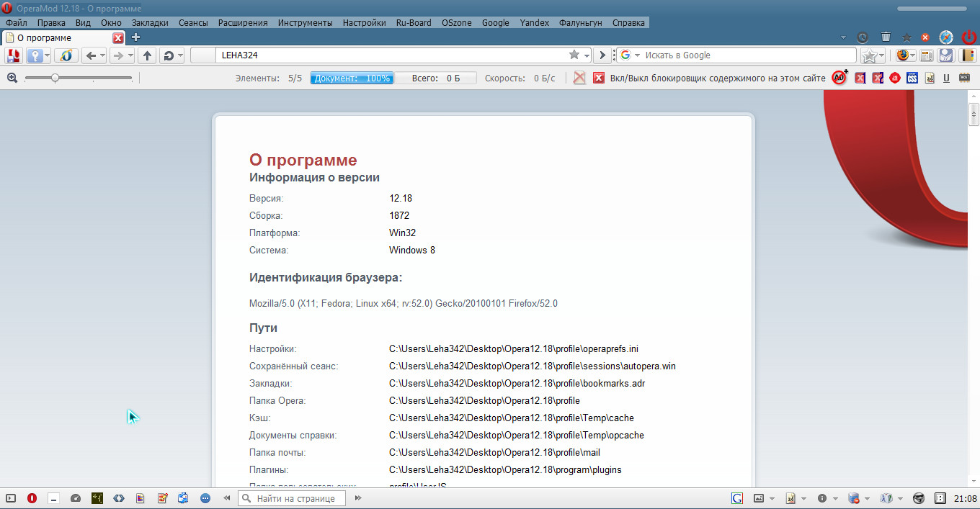Open the Закладки menu

[150, 22]
